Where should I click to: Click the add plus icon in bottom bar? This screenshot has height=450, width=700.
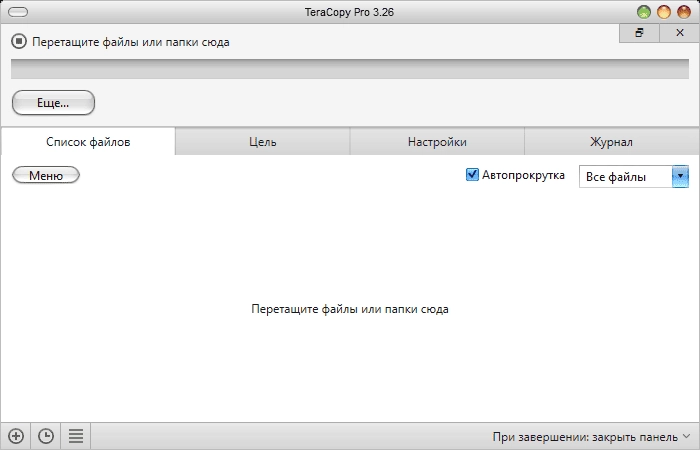click(x=16, y=436)
